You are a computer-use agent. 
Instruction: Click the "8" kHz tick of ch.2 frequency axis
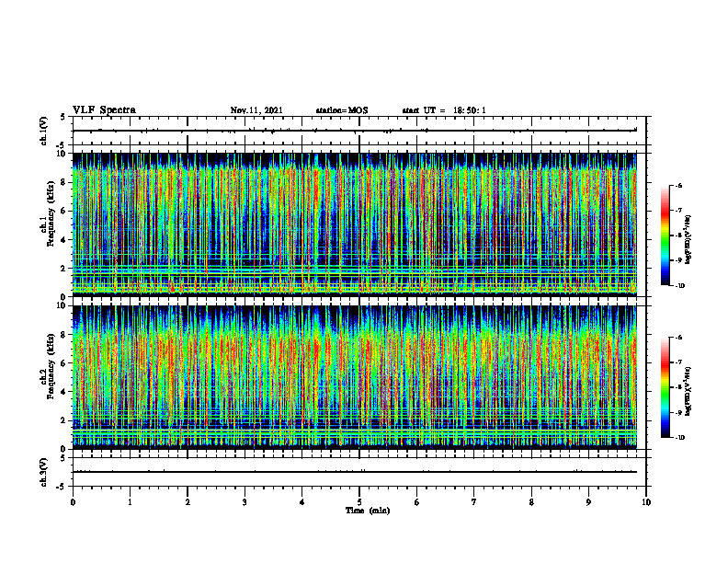tap(63, 335)
